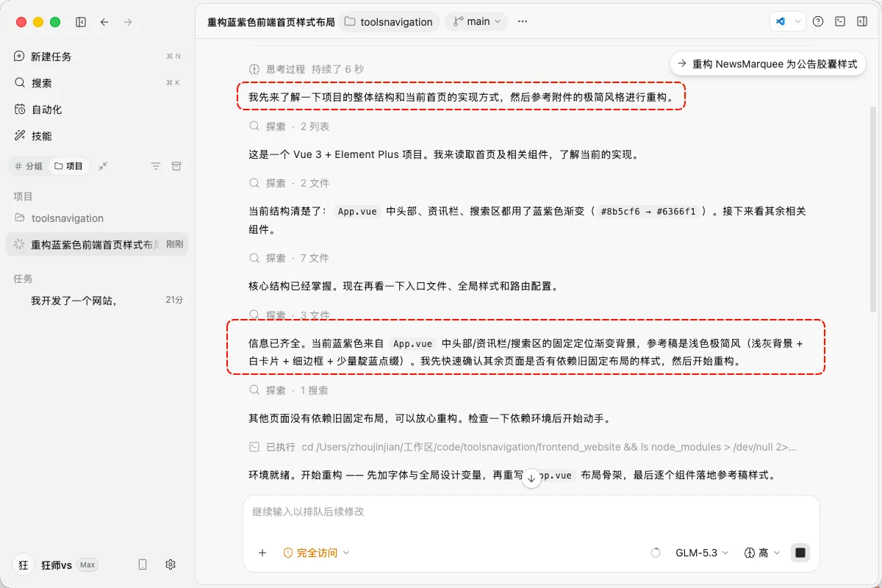The width and height of the screenshot is (882, 588).
Task: Select the 重构蓝紫色前端首页样式布局 task in sidebar
Action: tap(97, 245)
